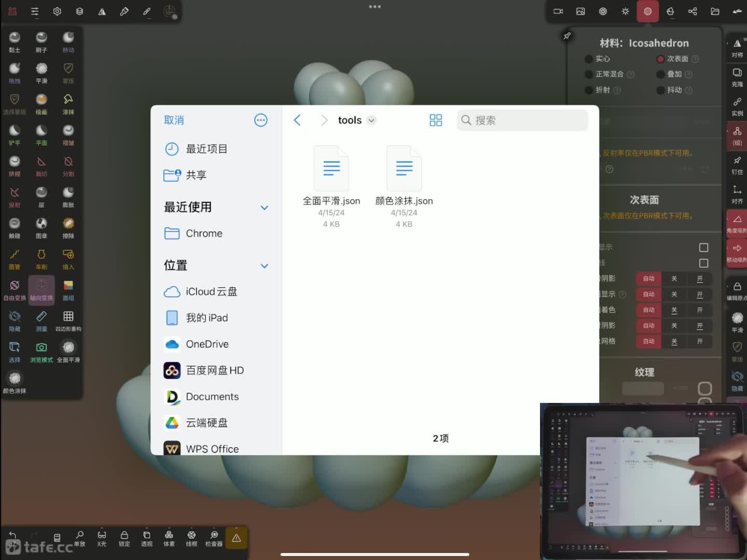Viewport: 747px width, 560px height.
Task: Choose the 挤捏 pinch tool
Action: [x=15, y=166]
